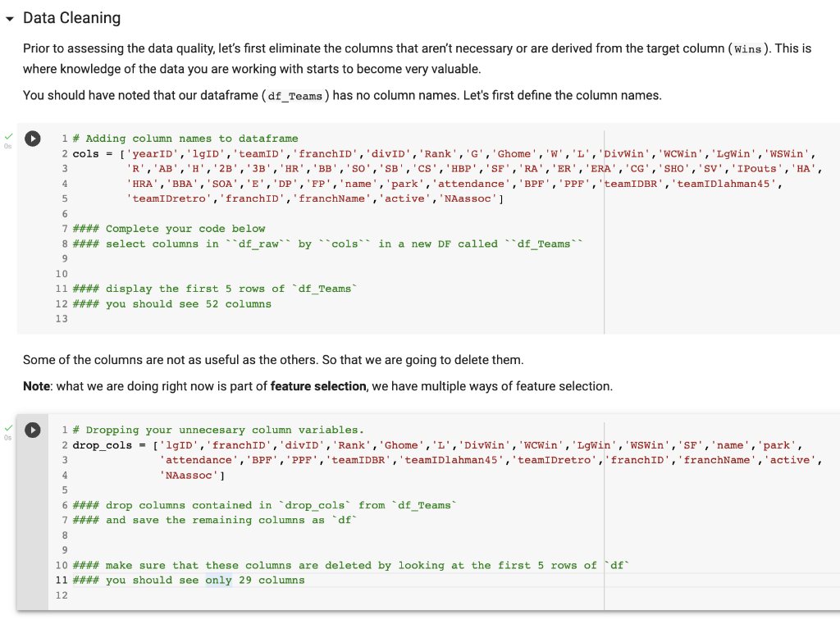Click the green checkmark on the first cell
Screen dimensions: 840x624
click(8, 137)
